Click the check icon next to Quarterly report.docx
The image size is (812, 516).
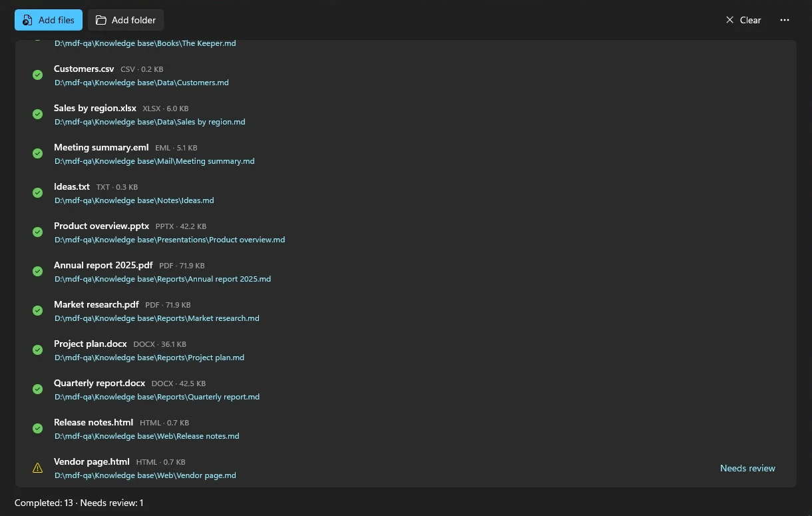coord(38,389)
